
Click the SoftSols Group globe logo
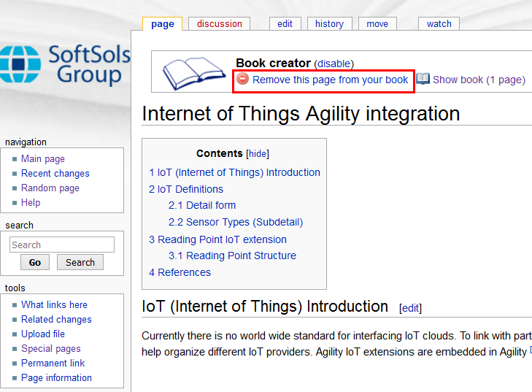click(20, 64)
